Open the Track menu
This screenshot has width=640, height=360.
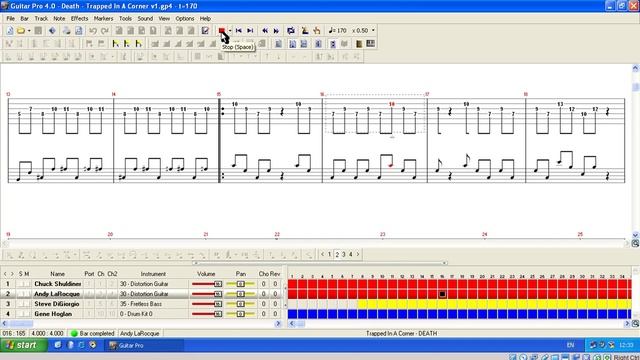41,18
